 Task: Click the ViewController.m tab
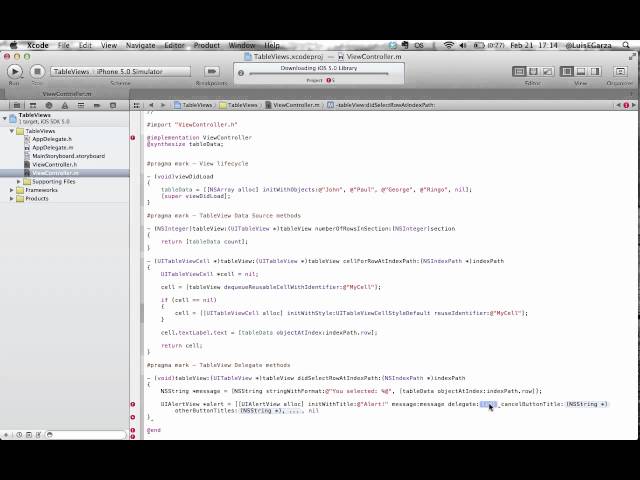click(x=67, y=94)
